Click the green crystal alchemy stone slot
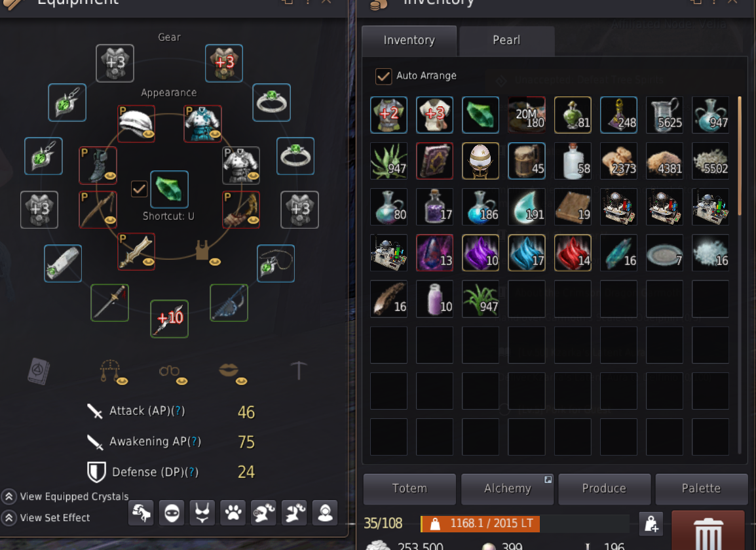 [169, 189]
